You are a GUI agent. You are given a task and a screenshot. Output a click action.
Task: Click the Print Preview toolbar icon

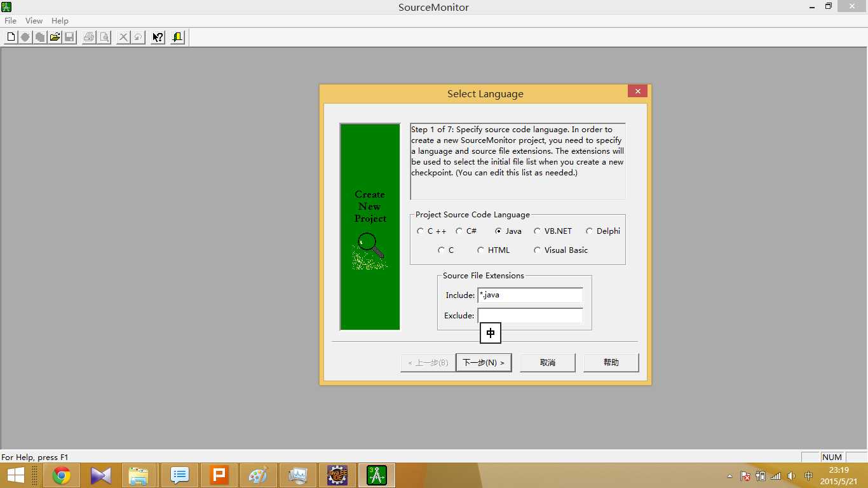104,37
